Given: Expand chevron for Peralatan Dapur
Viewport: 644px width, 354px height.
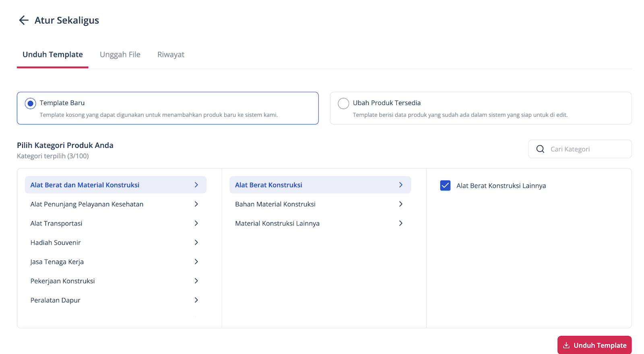Looking at the screenshot, I should coord(196,300).
